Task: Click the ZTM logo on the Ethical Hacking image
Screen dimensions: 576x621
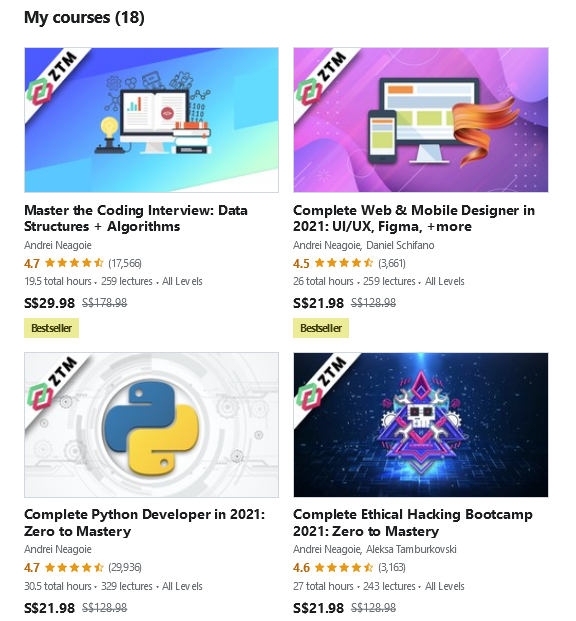Action: tap(321, 383)
